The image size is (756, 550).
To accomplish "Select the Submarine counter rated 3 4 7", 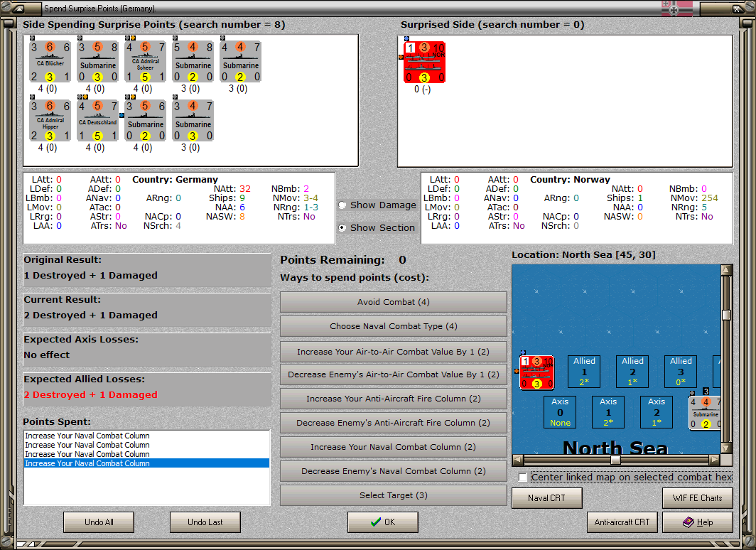I will click(x=193, y=121).
